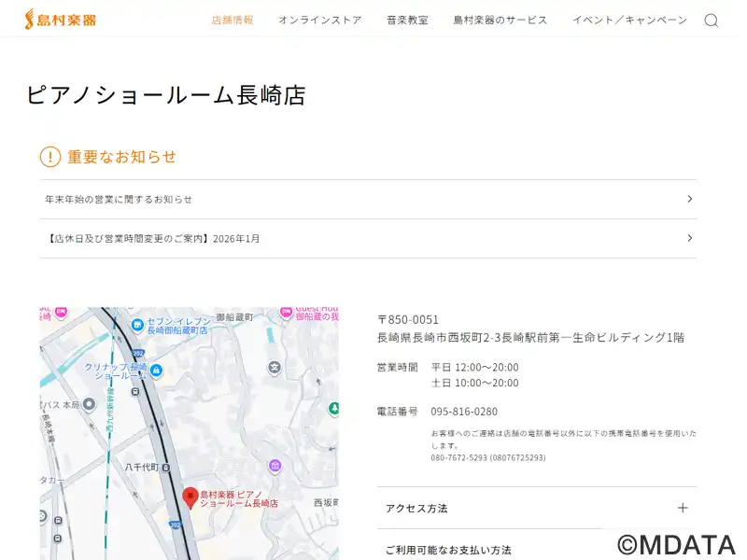This screenshot has height=560, width=747.
Task: Select 島村楽器のサービス in the top nav
Action: point(500,21)
